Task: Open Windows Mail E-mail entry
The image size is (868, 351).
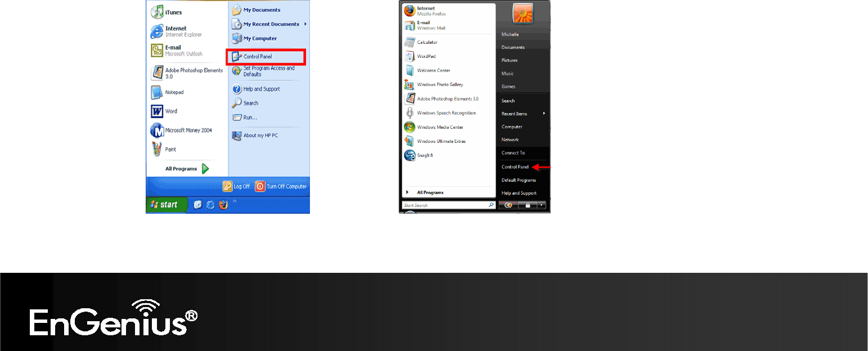Action: coord(425,25)
